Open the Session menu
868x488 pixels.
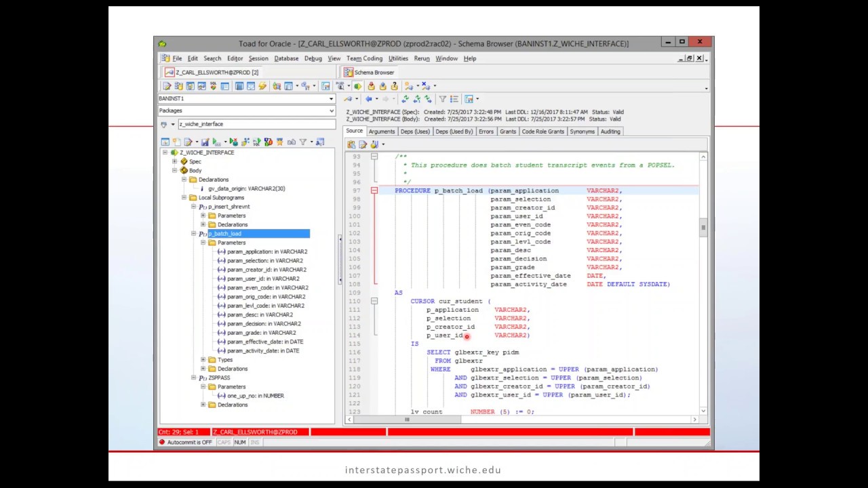tap(258, 59)
